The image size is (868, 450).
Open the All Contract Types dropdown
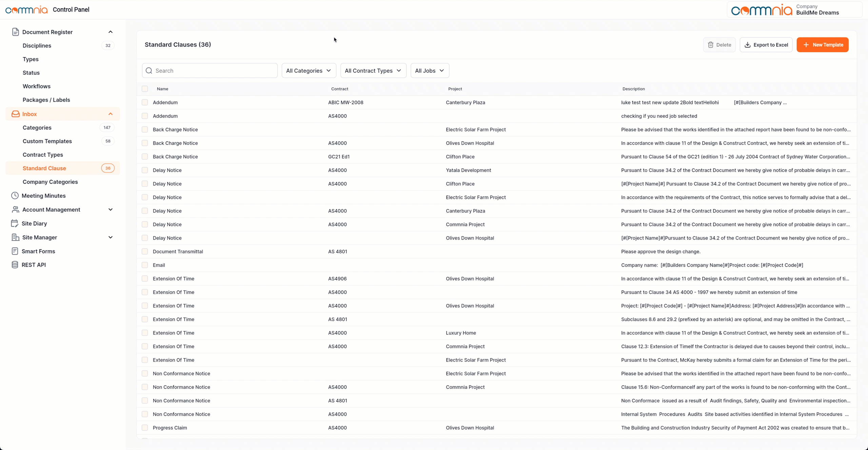click(373, 70)
